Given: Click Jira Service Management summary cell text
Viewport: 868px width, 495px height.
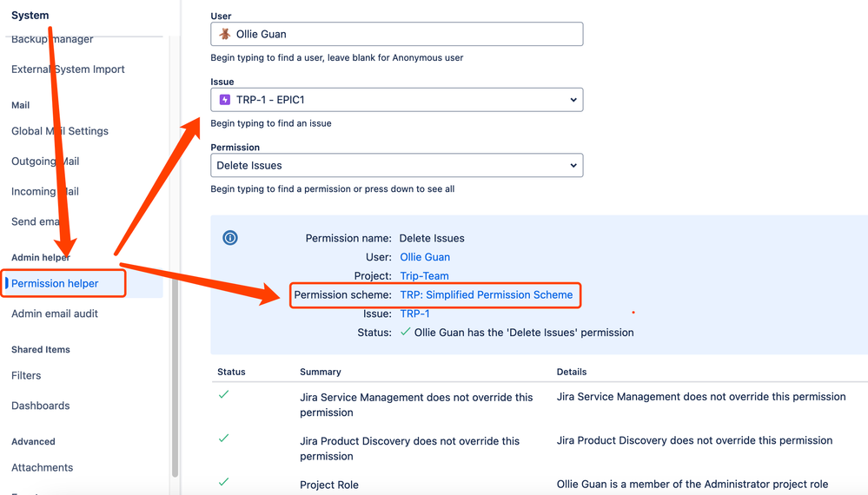Looking at the screenshot, I should [x=416, y=405].
